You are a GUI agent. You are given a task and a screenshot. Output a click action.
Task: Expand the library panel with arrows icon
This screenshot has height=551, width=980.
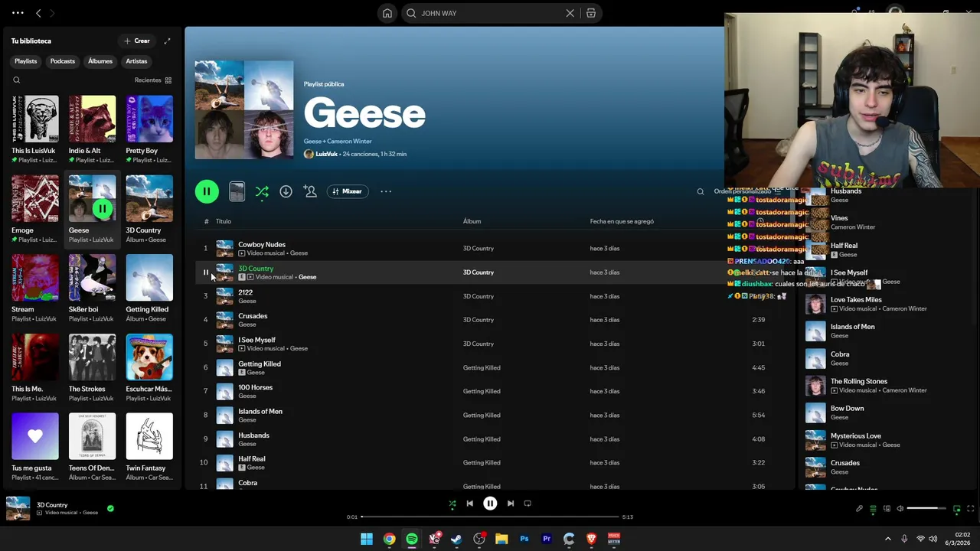[x=167, y=41]
